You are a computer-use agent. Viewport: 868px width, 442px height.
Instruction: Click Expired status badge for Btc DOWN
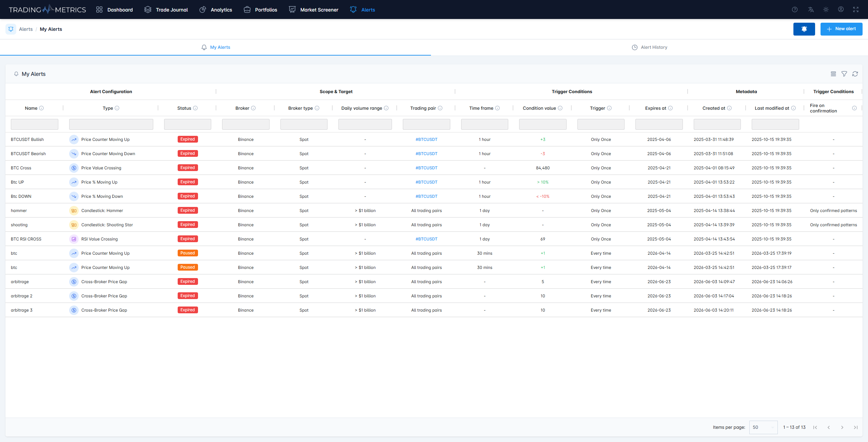click(188, 196)
